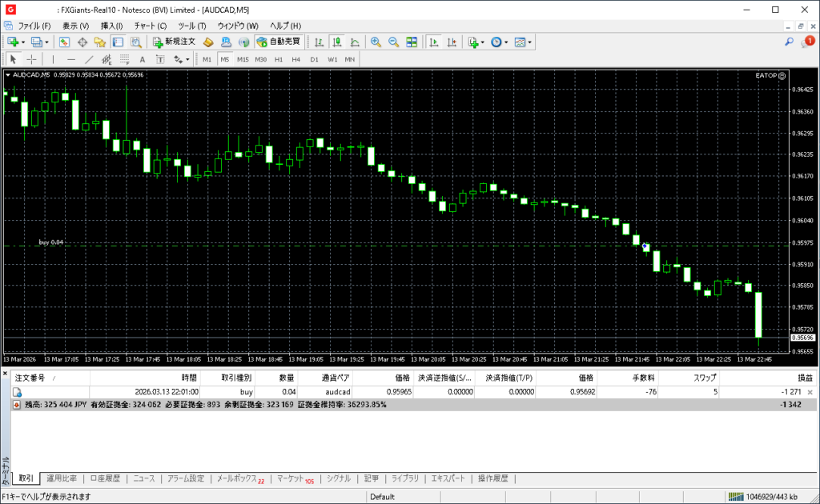Enable chart auto scroll icon
This screenshot has width=820, height=504.
433,42
